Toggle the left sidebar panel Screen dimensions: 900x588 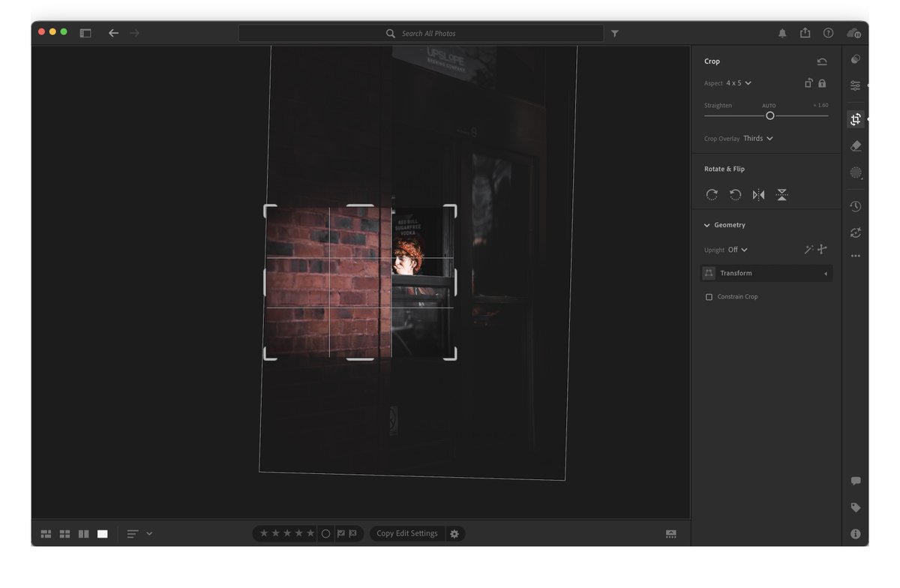[x=85, y=33]
